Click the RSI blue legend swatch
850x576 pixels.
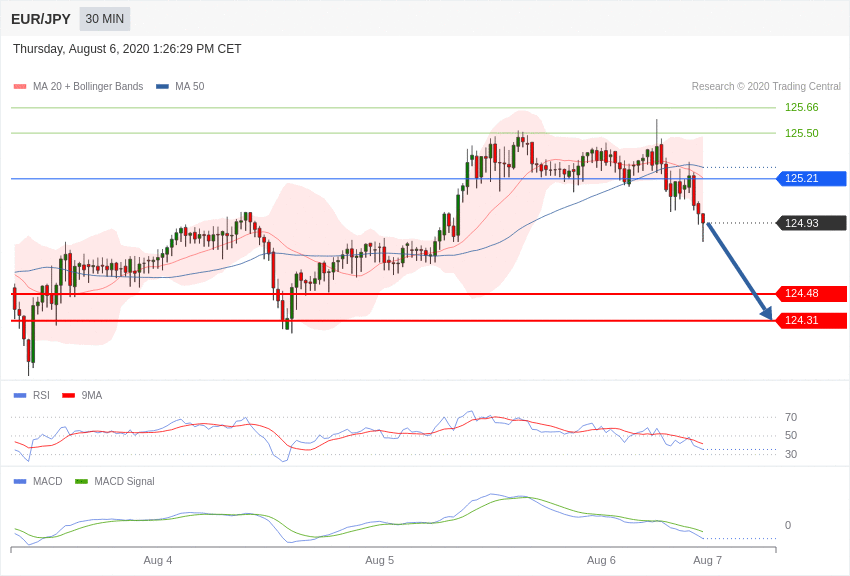tap(20, 396)
